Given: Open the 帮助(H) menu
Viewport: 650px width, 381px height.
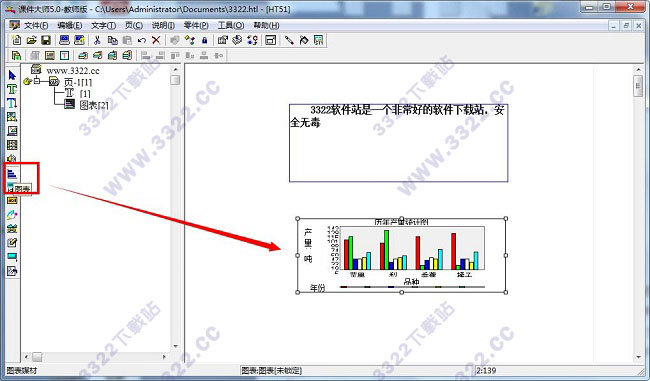Looking at the screenshot, I should coord(266,25).
